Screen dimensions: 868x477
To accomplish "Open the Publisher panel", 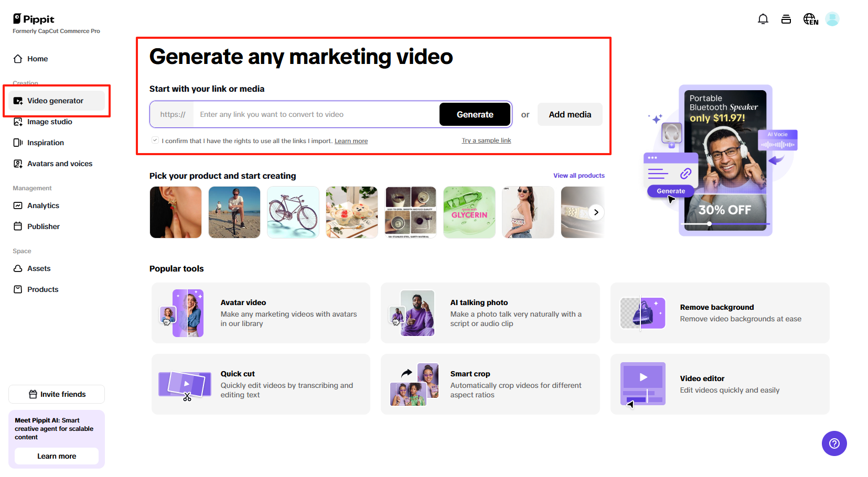I will tap(43, 226).
